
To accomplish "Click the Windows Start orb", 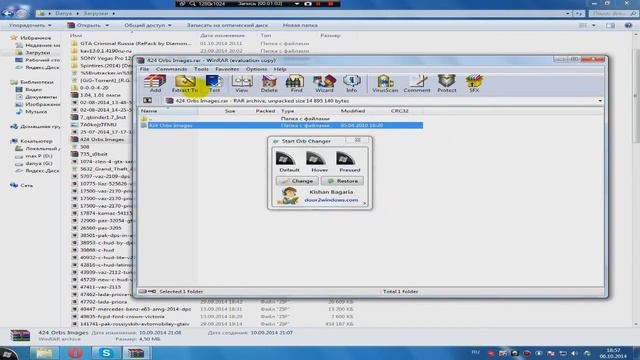I will (x=9, y=353).
